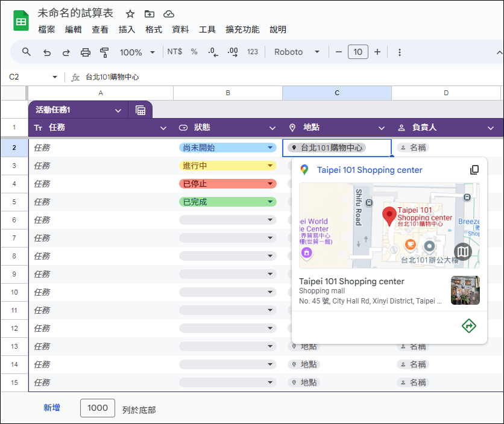The width and height of the screenshot is (504, 424).
Task: Click the 台北101購物中心 place chip in C2
Action: point(327,148)
